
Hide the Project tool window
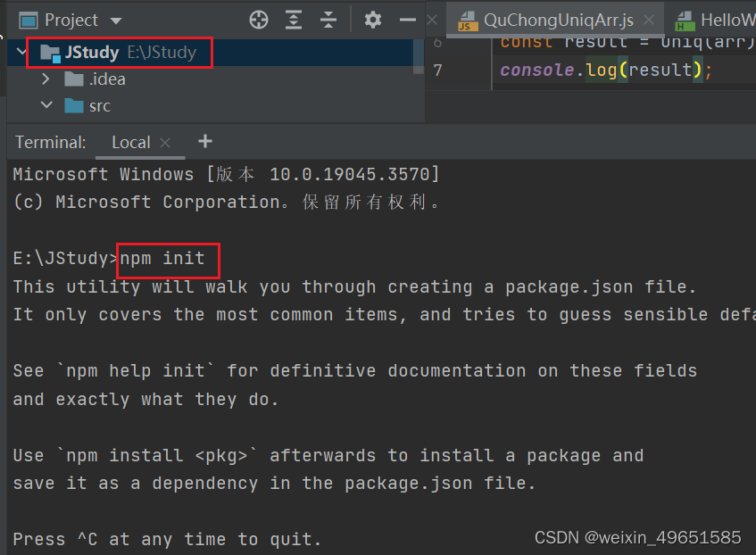click(406, 20)
